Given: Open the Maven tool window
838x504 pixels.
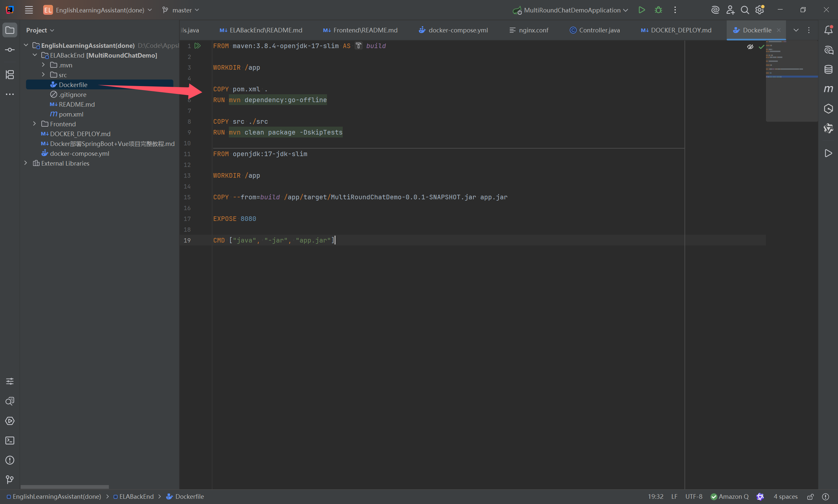Looking at the screenshot, I should 829,89.
